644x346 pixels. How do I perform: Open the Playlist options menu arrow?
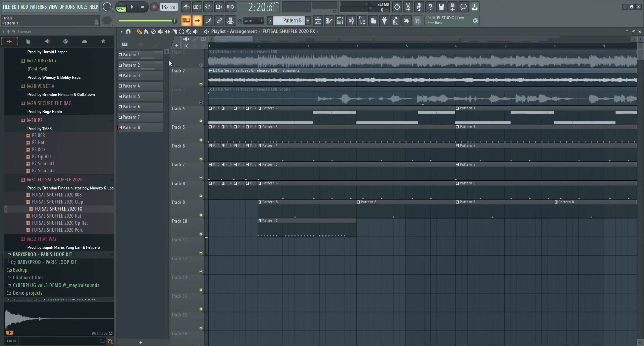(x=121, y=32)
